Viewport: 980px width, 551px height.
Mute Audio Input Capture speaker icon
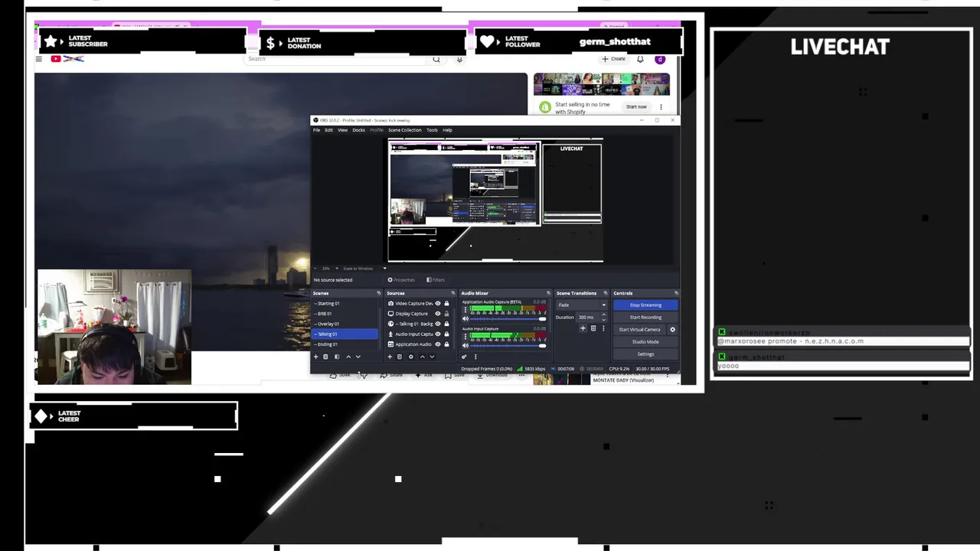click(465, 345)
